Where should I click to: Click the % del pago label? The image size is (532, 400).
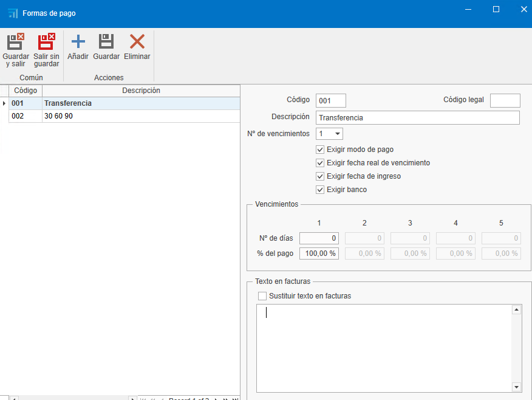click(275, 253)
